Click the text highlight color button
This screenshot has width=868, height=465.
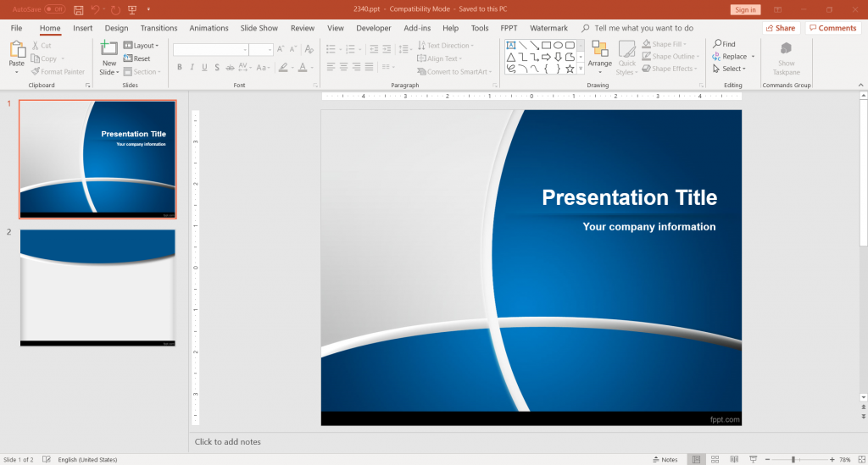(283, 68)
